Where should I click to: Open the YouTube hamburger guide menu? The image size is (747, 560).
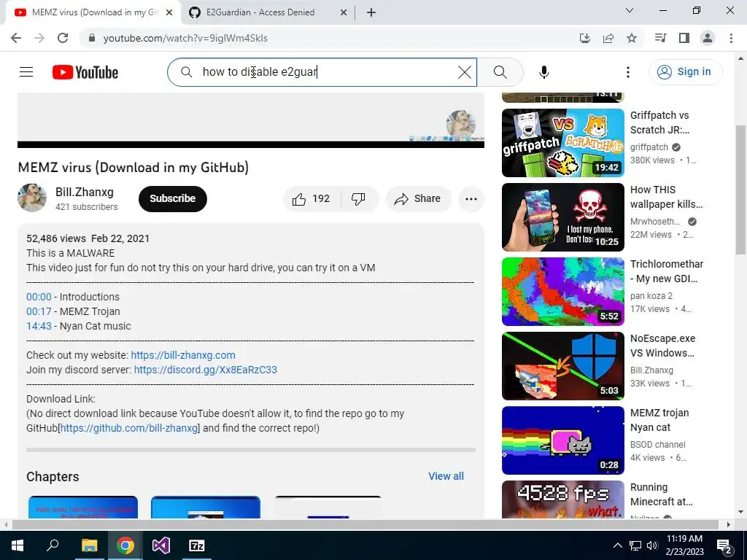(26, 72)
